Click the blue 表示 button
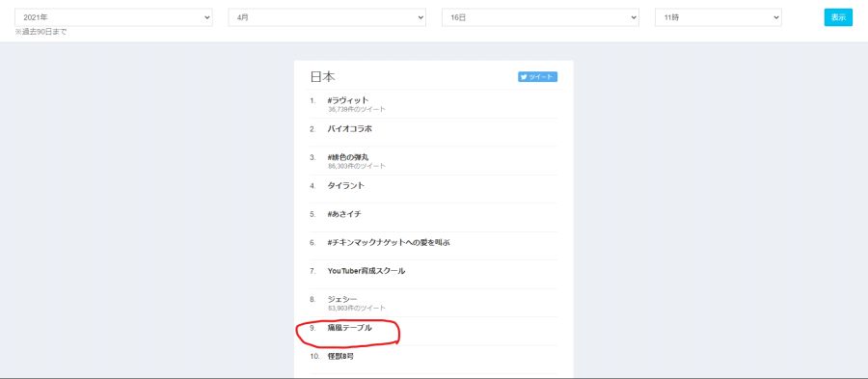Viewport: 868px width, 379px height. [838, 17]
